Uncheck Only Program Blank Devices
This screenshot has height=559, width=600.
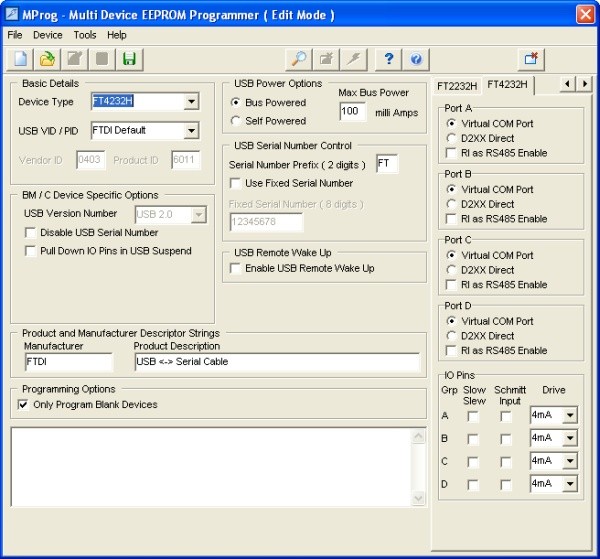coord(23,404)
